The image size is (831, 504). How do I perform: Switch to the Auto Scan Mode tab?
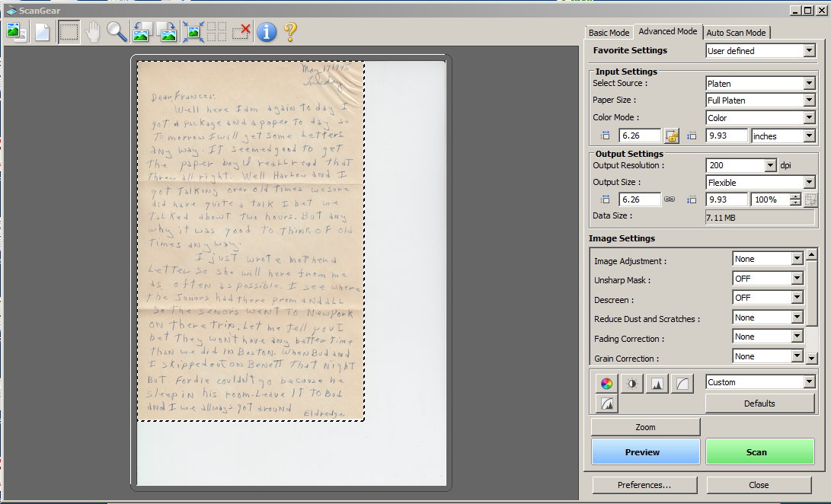736,33
